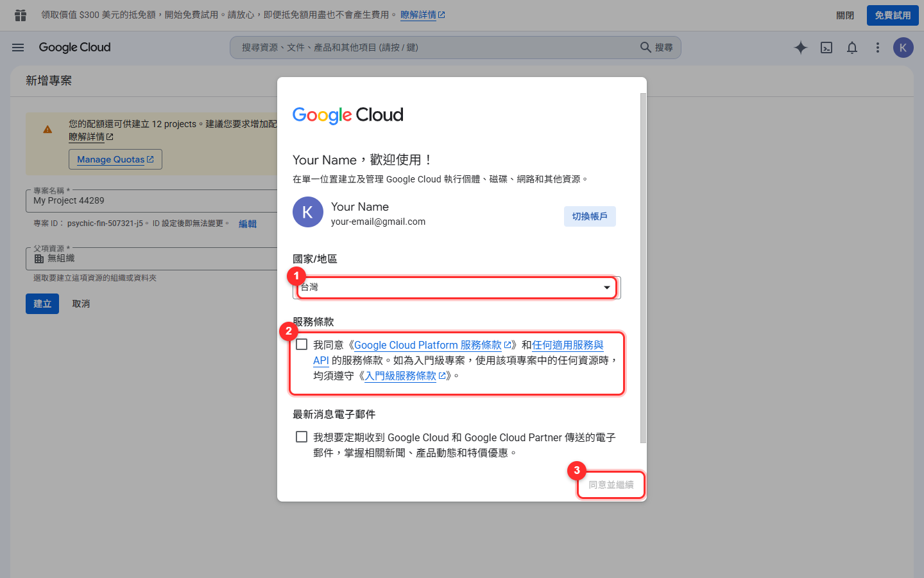Viewport: 924px width, 578px height.
Task: Click the 父項資源 parent resource field
Action: (151, 258)
